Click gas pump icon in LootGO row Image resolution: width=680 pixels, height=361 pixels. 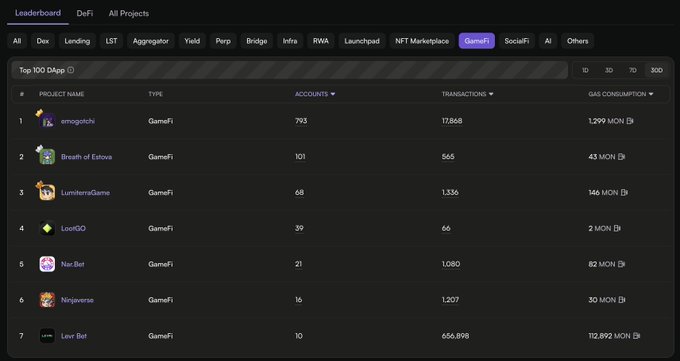click(x=617, y=228)
